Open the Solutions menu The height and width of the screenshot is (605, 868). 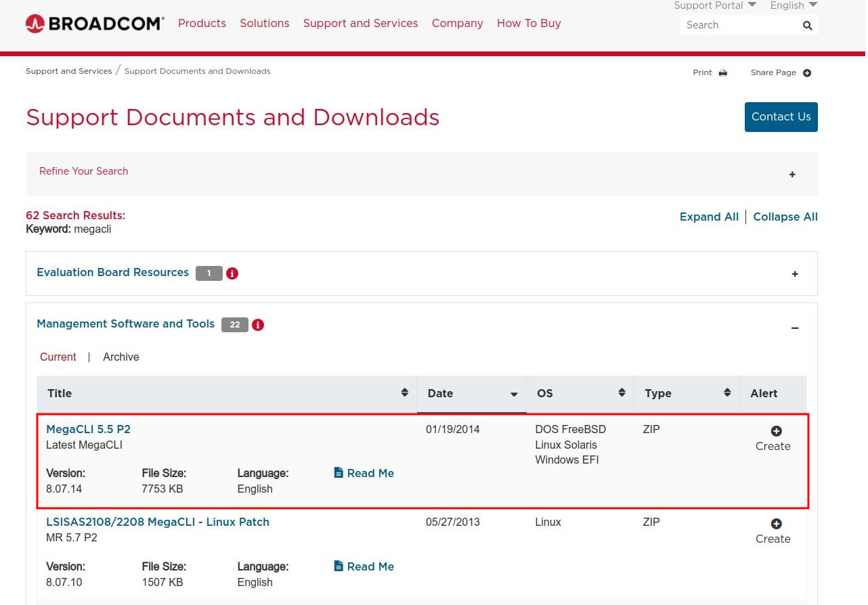[x=264, y=23]
